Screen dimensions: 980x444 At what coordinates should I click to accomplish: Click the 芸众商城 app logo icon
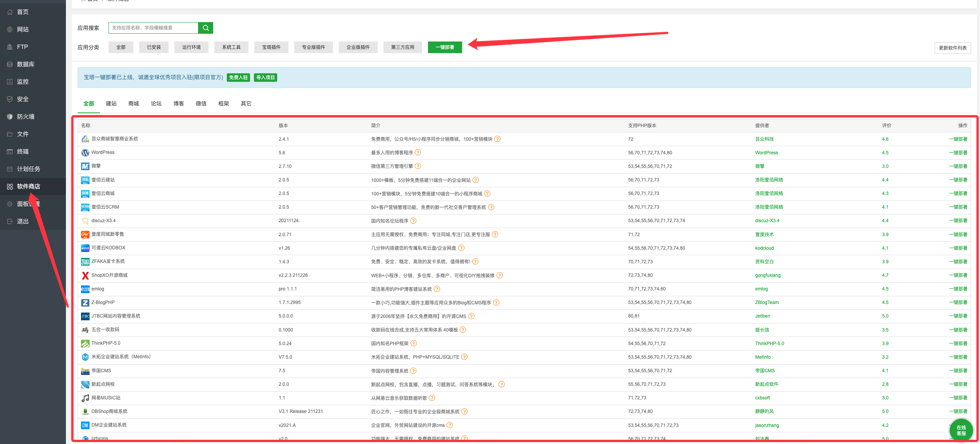(85, 139)
